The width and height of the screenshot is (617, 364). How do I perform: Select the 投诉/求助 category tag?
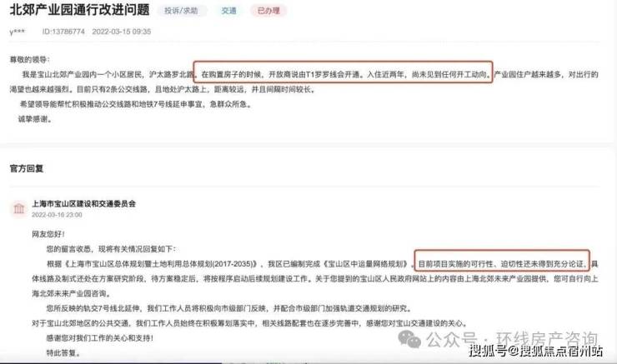(182, 11)
